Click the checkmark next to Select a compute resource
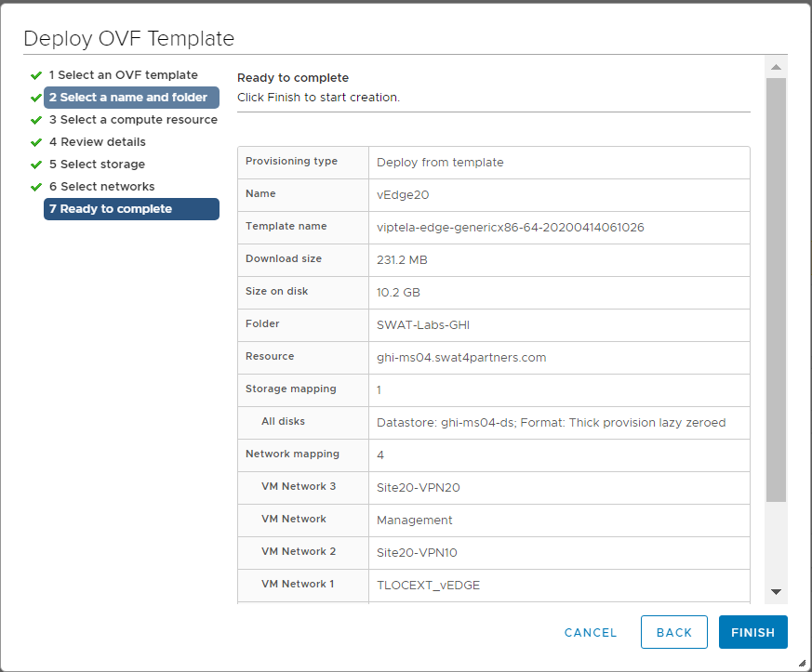The height and width of the screenshot is (672, 812). (x=36, y=120)
